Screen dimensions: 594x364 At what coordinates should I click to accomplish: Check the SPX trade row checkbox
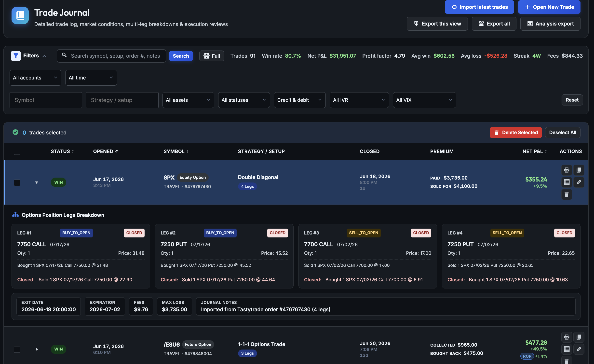coord(17,182)
